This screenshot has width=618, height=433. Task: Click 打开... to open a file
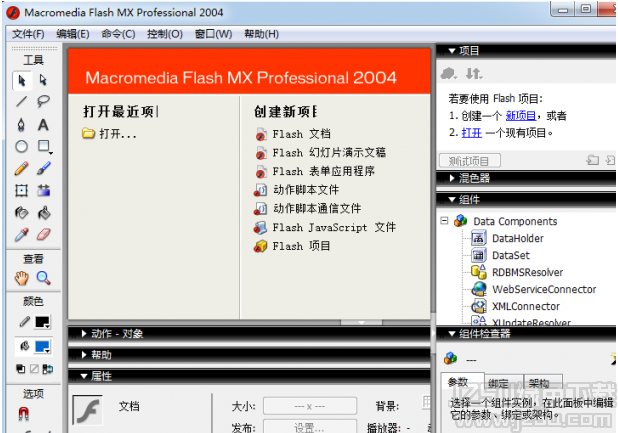(x=109, y=134)
